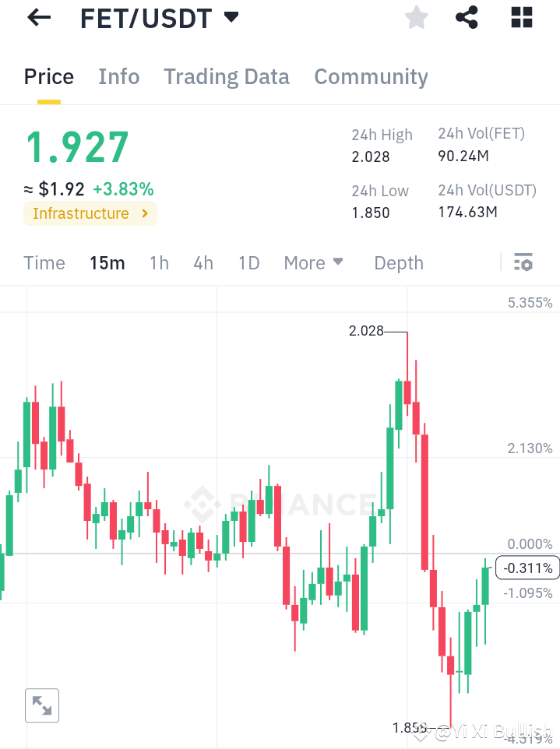Open the FET/USDT pair selector dropdown

pos(231,17)
